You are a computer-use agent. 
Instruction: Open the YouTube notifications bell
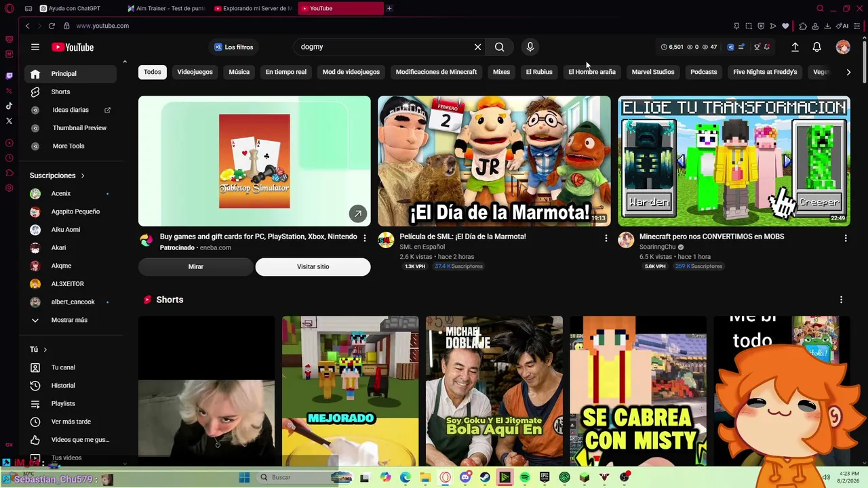click(817, 47)
